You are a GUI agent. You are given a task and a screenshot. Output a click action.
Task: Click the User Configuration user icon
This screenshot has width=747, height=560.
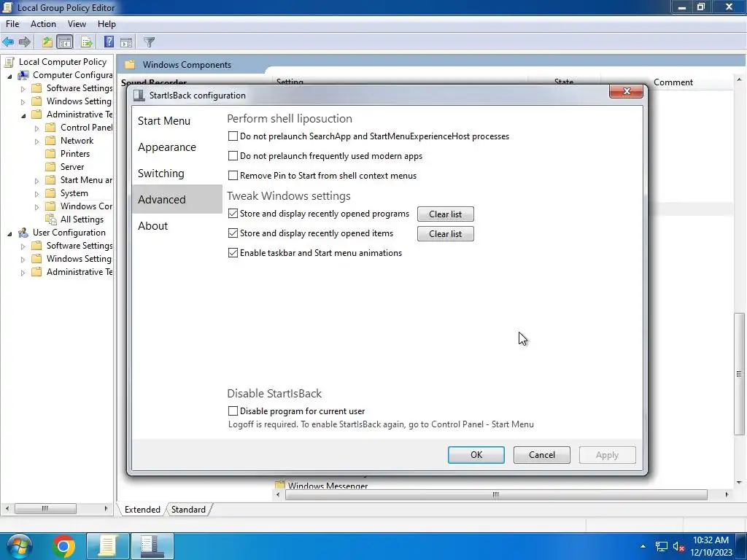[x=23, y=233]
